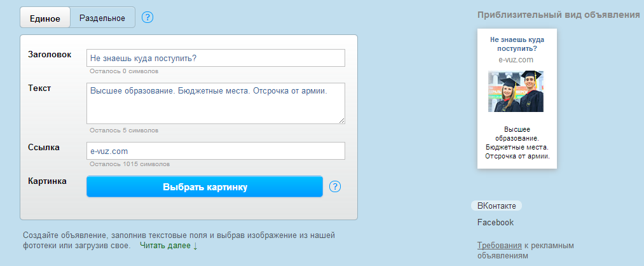
Task: Click the ad preview headline Не знаешь куда поступить?
Action: 517,44
